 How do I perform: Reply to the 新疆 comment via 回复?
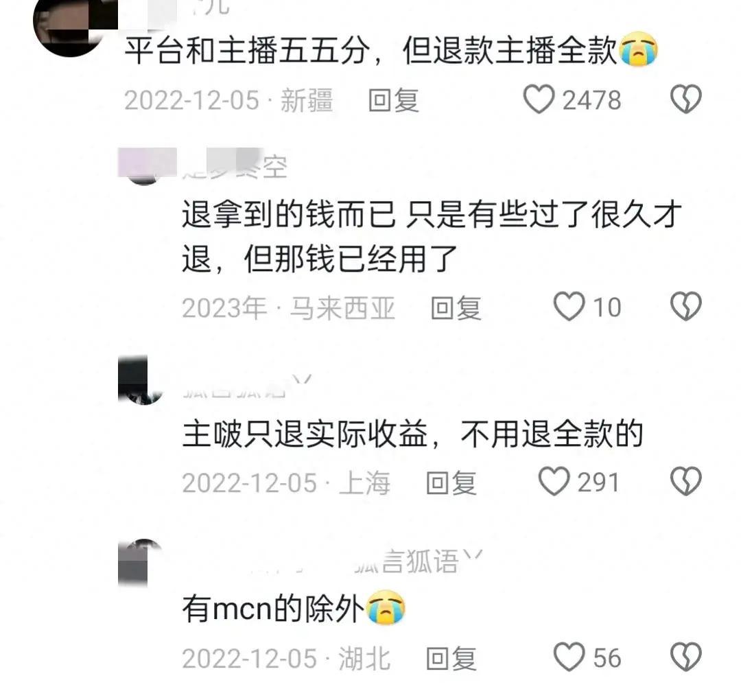coord(394,100)
